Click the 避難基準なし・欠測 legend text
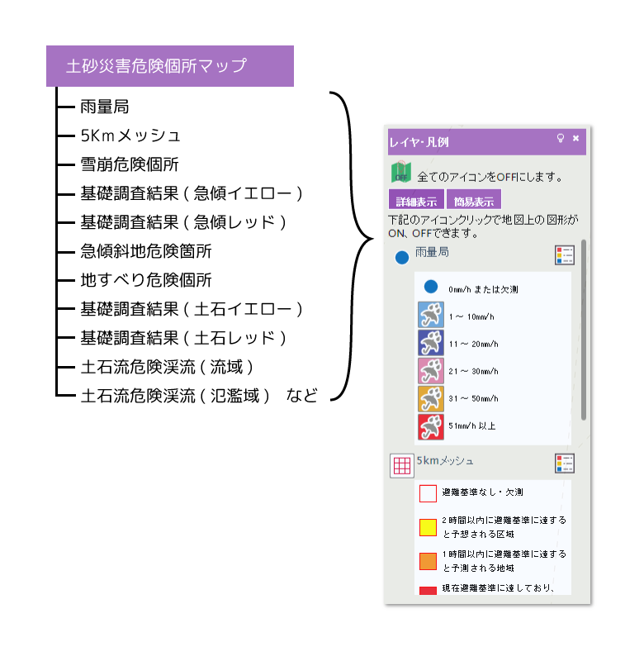 (483, 492)
